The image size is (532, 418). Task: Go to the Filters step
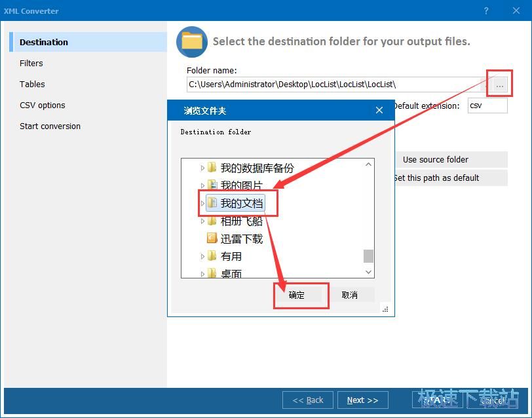(x=31, y=63)
